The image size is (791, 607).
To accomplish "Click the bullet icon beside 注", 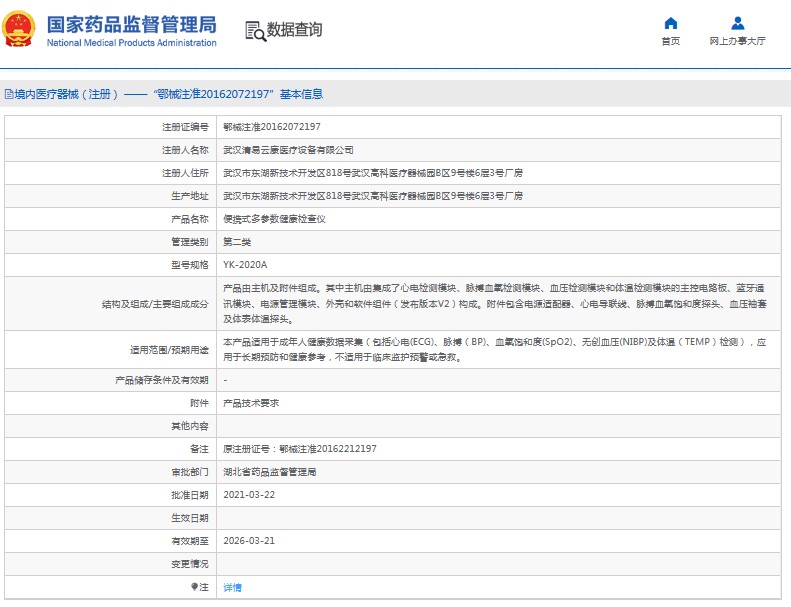I will point(194,586).
